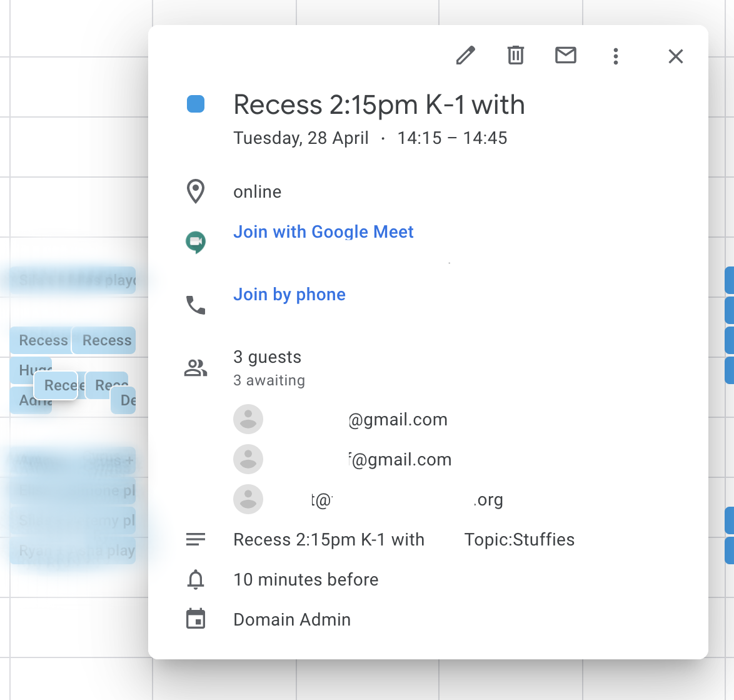
Task: Click the description lines icon
Action: (196, 539)
